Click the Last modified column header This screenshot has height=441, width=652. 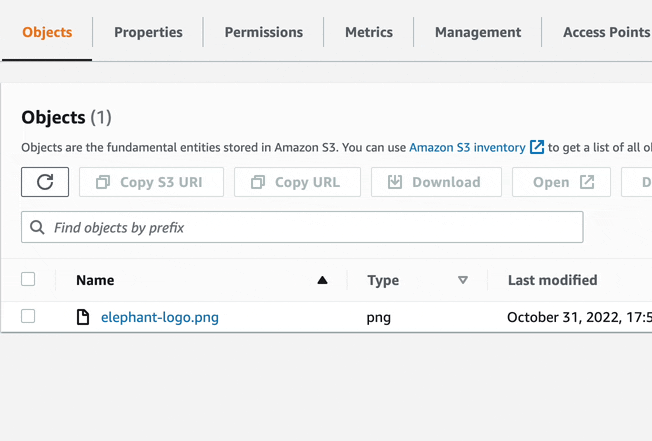[x=552, y=280]
